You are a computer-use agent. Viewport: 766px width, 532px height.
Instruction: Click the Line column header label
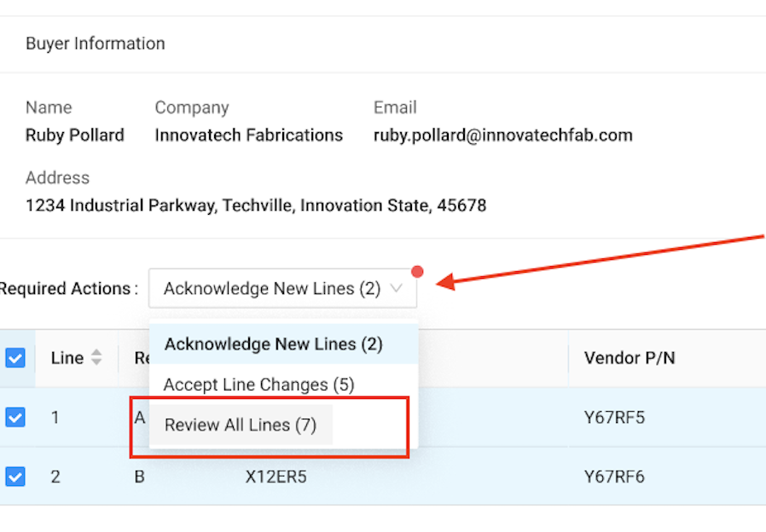67,358
